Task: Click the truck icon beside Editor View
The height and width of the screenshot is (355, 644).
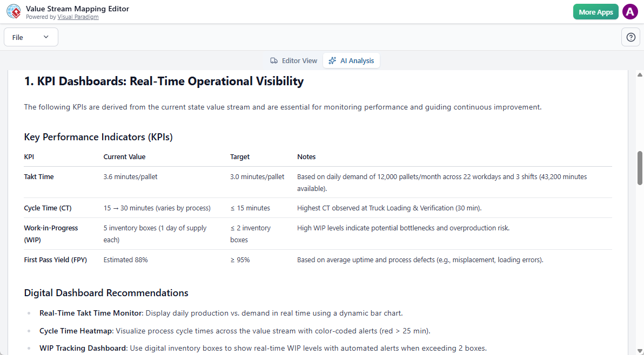Action: 274,61
